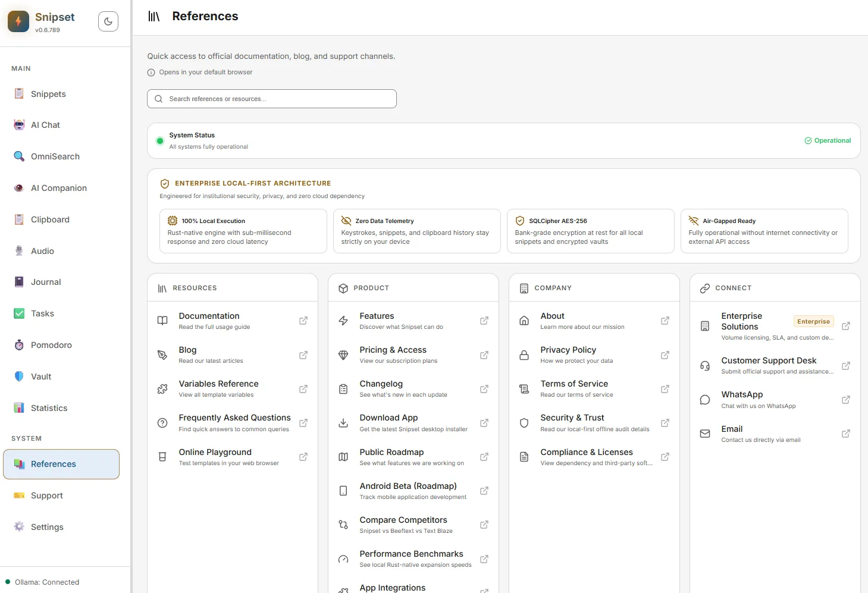Open Frequently Asked Questions link
This screenshot has height=593, width=868.
click(x=233, y=423)
